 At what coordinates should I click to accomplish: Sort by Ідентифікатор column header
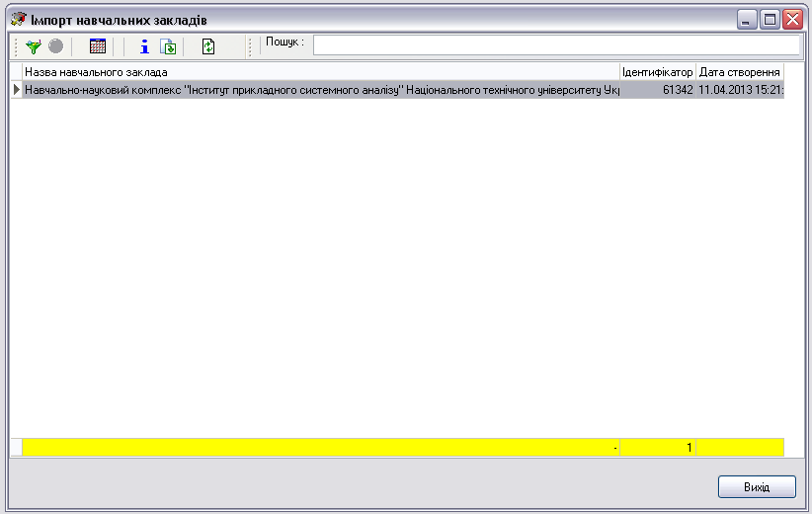point(658,72)
